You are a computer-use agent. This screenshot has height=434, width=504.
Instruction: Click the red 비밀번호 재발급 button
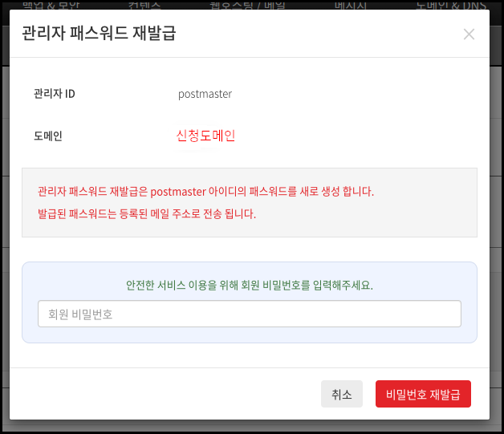tap(423, 394)
